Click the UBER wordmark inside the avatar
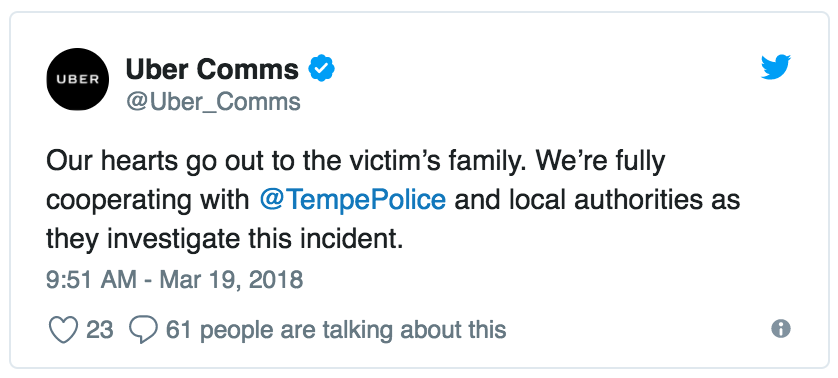The height and width of the screenshot is (378, 838). click(x=78, y=79)
